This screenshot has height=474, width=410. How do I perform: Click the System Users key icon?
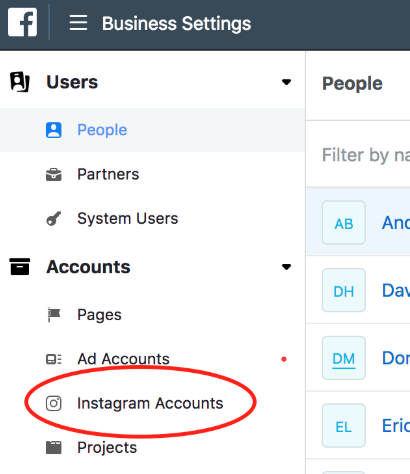[53, 219]
